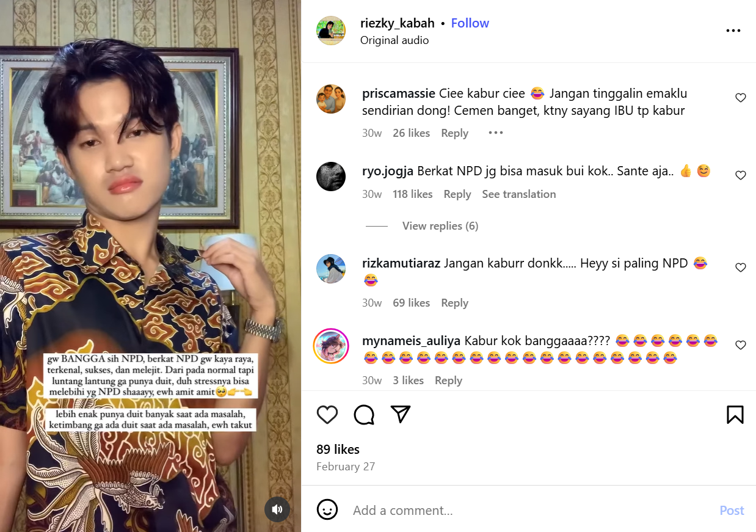Open comments via speech bubble icon
This screenshot has width=756, height=532.
pyautogui.click(x=364, y=415)
